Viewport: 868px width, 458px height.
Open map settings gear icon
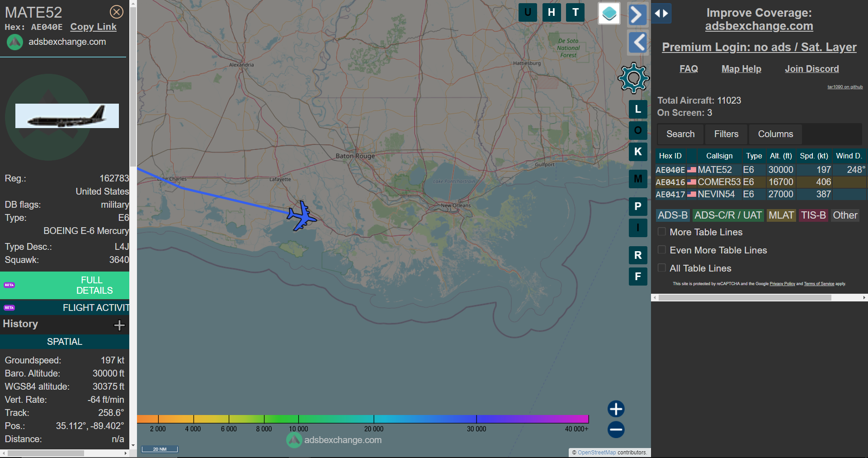tap(633, 78)
